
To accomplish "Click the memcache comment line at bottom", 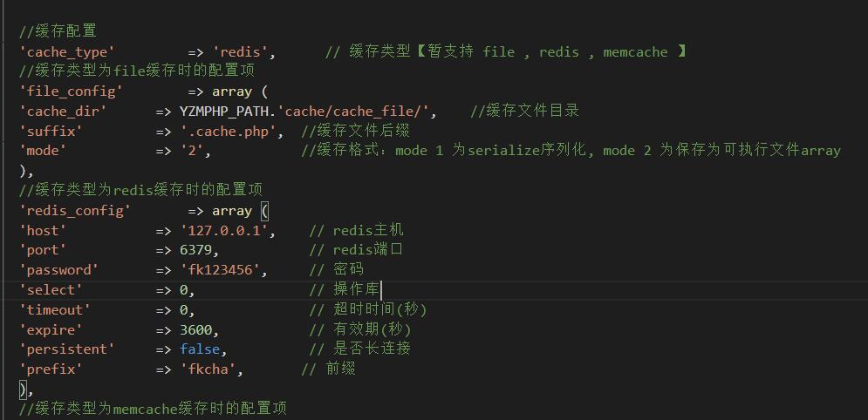I will click(153, 409).
